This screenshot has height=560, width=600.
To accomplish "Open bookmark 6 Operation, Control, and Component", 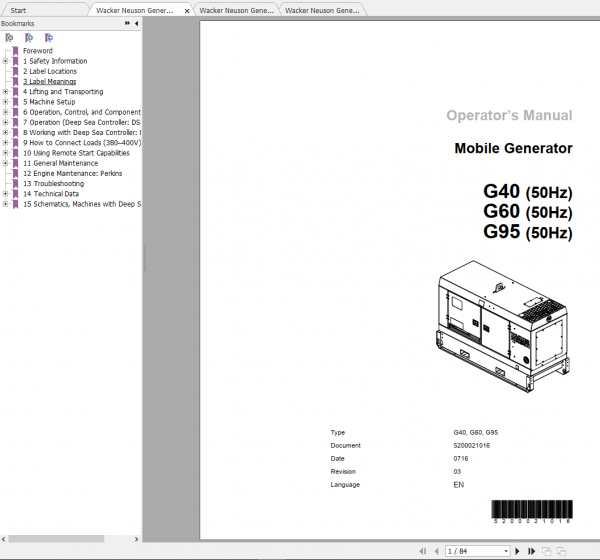I will click(x=82, y=112).
